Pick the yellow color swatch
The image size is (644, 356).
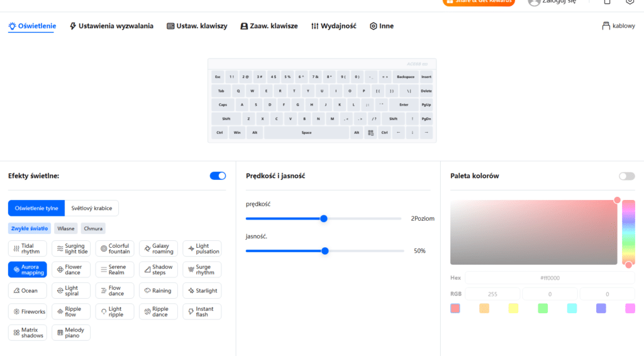[513, 308]
